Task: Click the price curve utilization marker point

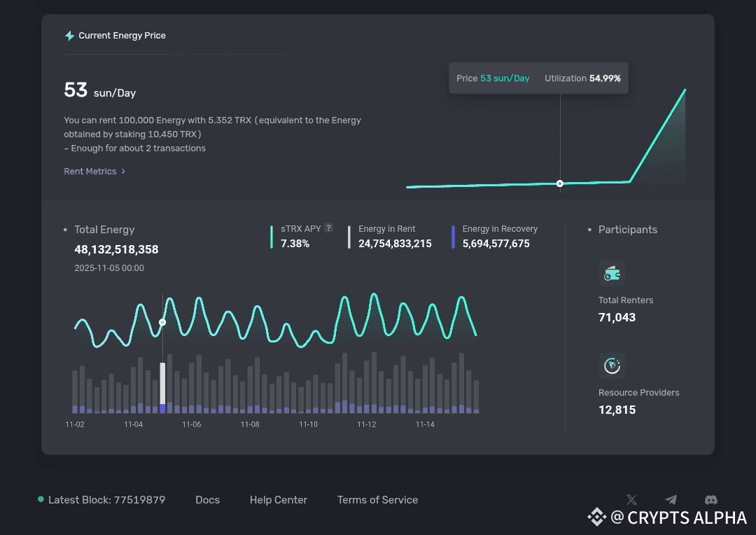Action: coord(560,183)
